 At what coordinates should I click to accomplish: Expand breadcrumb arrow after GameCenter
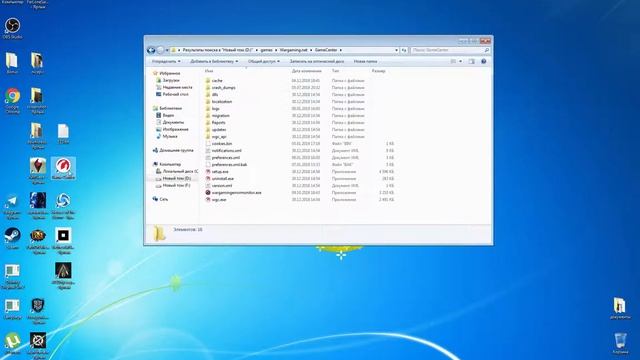tap(341, 50)
